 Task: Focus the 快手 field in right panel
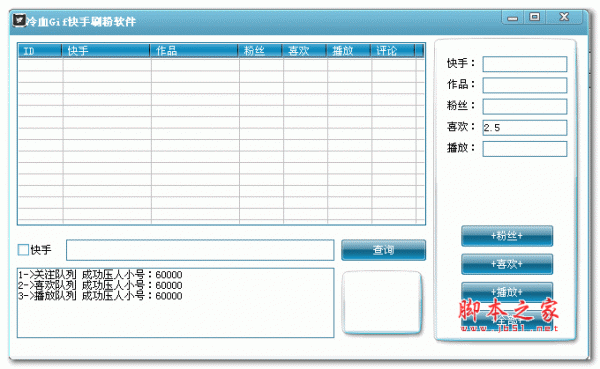click(x=525, y=64)
